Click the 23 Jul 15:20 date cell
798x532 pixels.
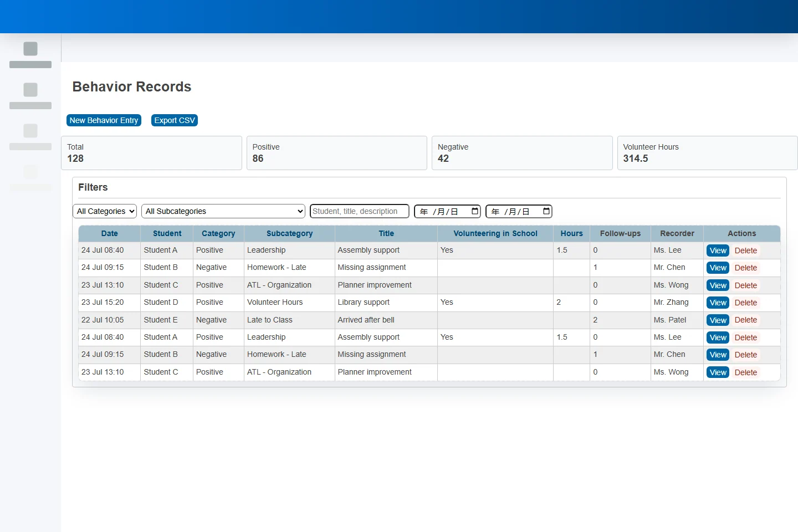(110, 303)
